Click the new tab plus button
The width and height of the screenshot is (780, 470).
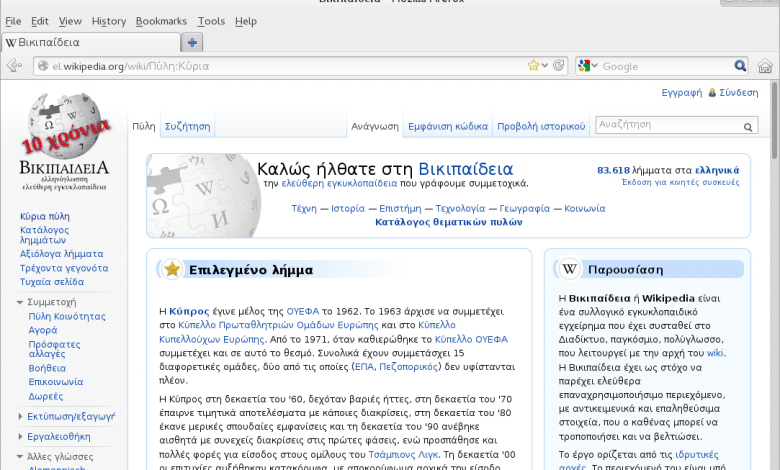coord(192,43)
